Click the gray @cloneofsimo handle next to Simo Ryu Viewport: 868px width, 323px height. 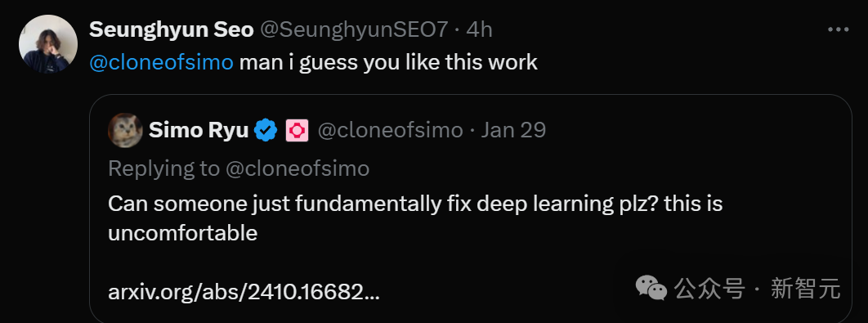coord(390,130)
